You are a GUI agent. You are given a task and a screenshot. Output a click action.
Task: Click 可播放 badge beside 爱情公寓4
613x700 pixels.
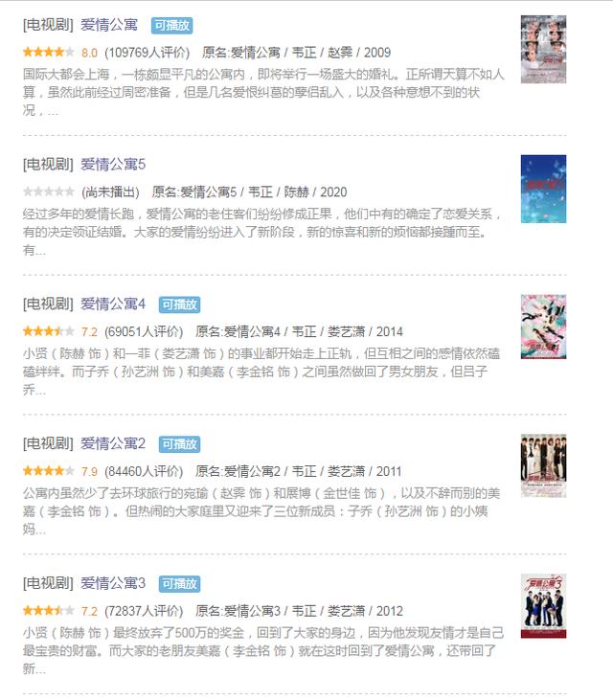[x=179, y=305]
